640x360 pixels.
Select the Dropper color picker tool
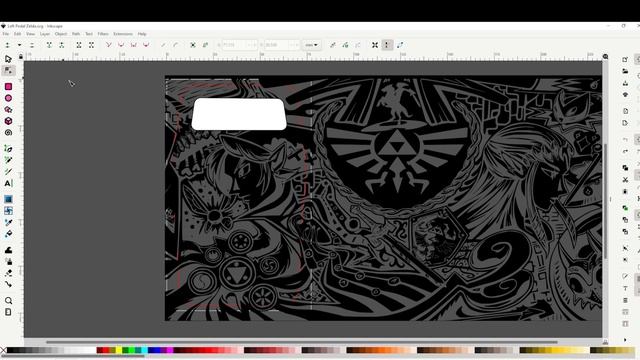coord(8,222)
